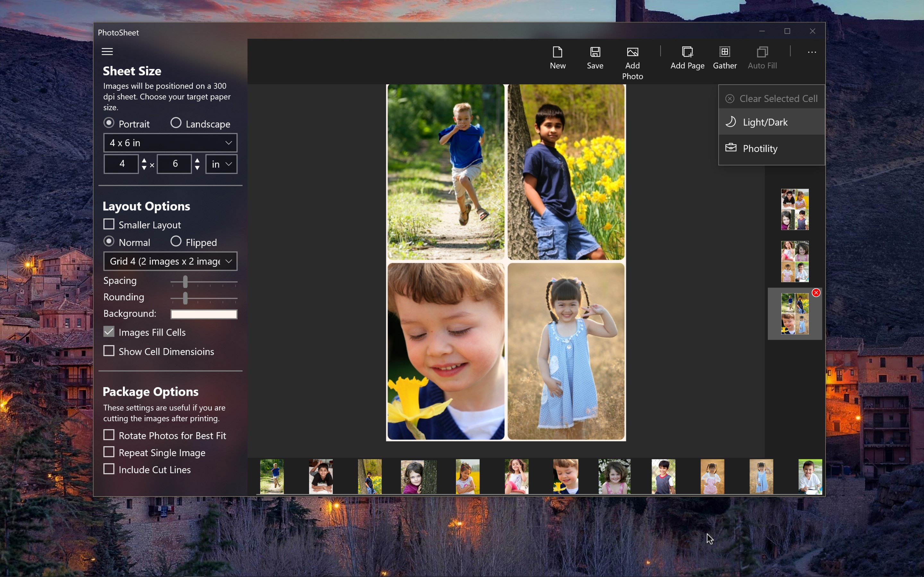Open the 4 x 6 in paper size dropdown
This screenshot has height=577, width=924.
(x=170, y=143)
